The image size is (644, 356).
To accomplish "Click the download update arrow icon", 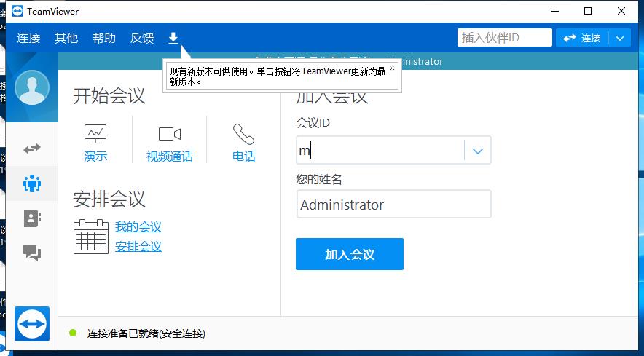I will 173,38.
